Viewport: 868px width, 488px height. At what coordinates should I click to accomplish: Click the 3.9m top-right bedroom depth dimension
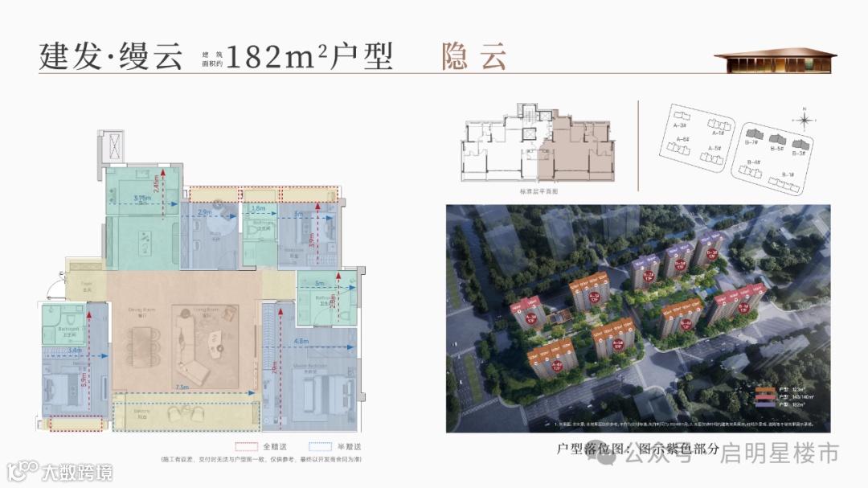[312, 240]
